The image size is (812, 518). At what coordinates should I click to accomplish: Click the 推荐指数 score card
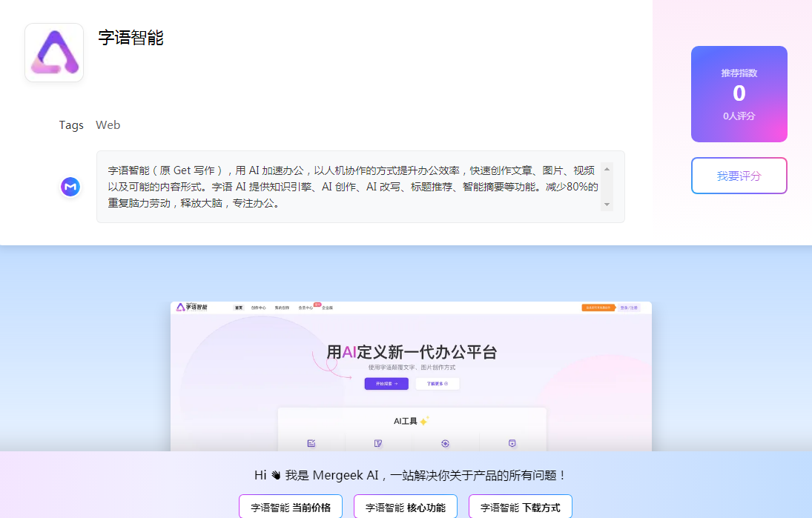click(739, 94)
